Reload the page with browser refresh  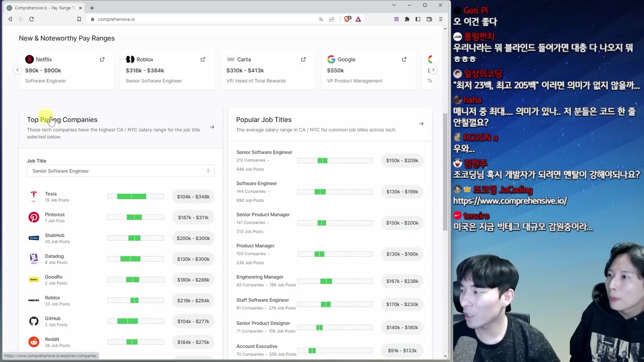coord(32,19)
